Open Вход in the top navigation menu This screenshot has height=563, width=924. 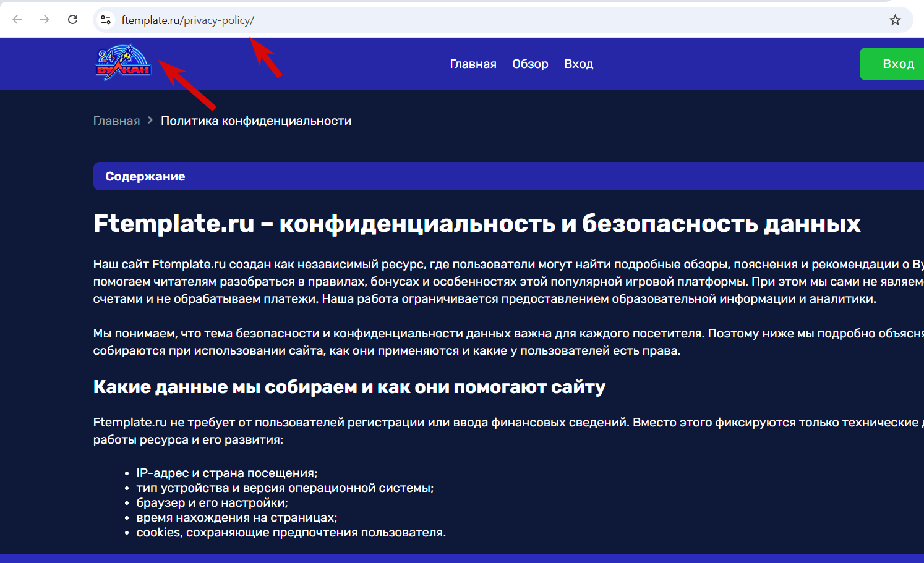[x=578, y=64]
